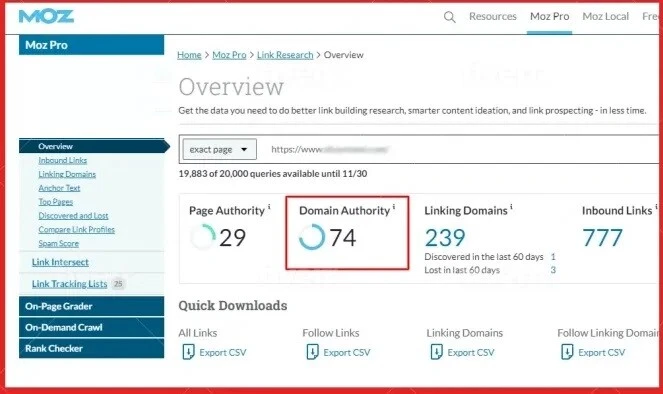
Task: Click Link Tracking Lists 25 badge
Action: pos(118,284)
